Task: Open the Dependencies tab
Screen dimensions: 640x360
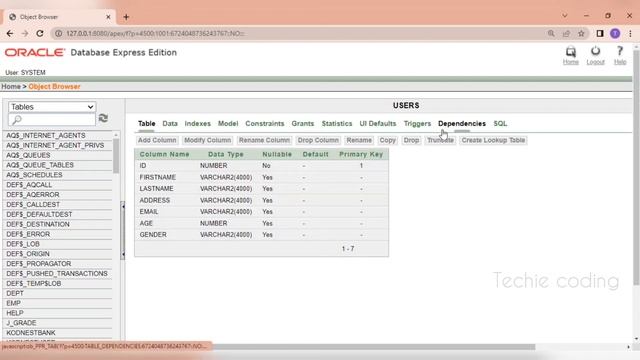Action: (x=462, y=124)
